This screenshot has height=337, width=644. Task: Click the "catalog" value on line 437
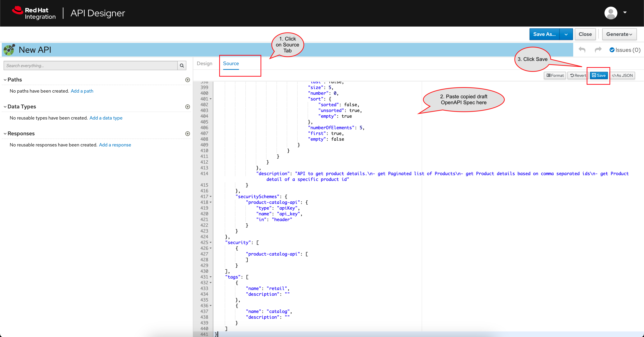point(278,312)
